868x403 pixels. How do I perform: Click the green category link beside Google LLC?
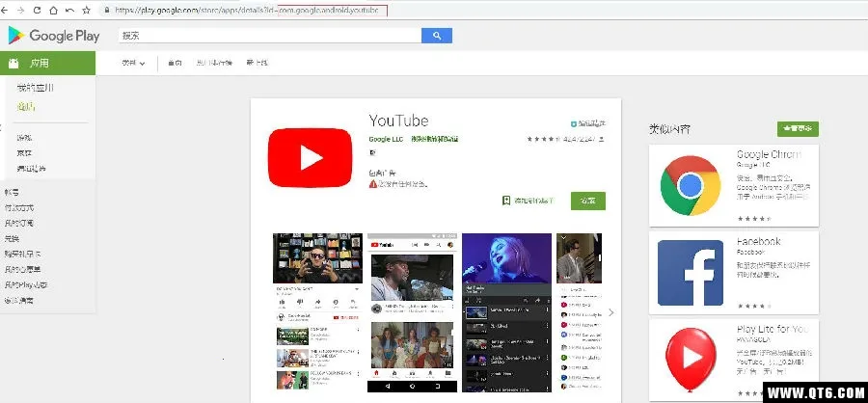coord(435,139)
